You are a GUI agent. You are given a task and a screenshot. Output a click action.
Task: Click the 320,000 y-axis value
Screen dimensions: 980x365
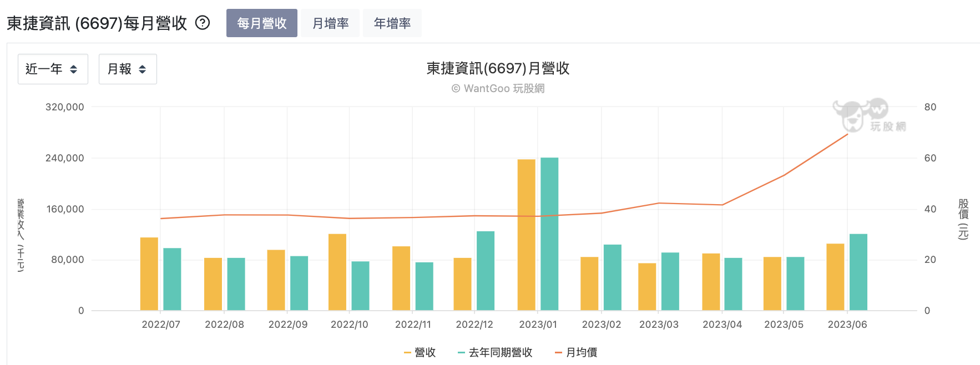(64, 107)
